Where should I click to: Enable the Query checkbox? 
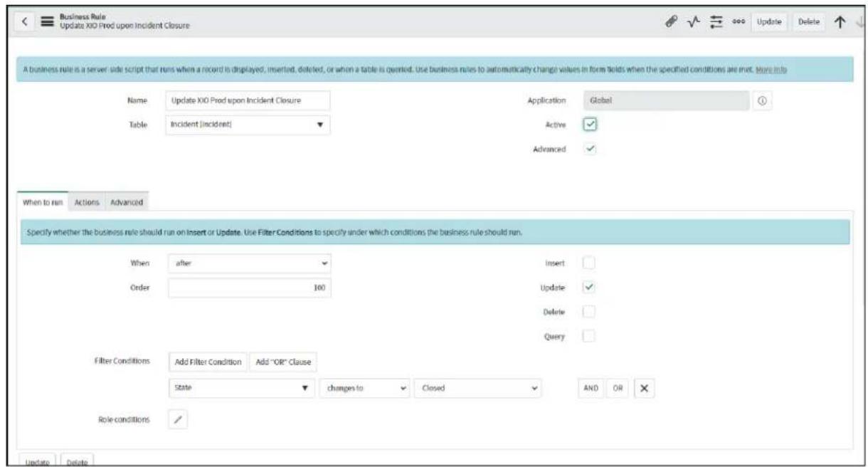(589, 336)
